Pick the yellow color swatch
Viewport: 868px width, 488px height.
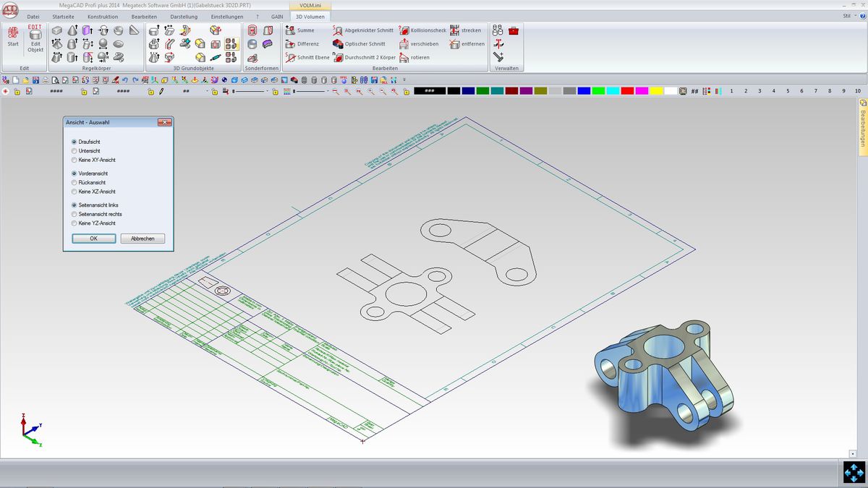656,91
